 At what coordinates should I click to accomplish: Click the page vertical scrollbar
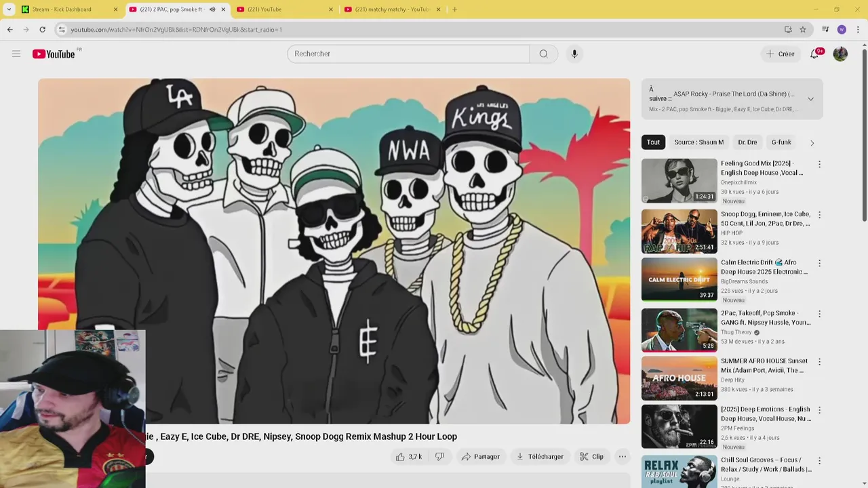(x=864, y=136)
